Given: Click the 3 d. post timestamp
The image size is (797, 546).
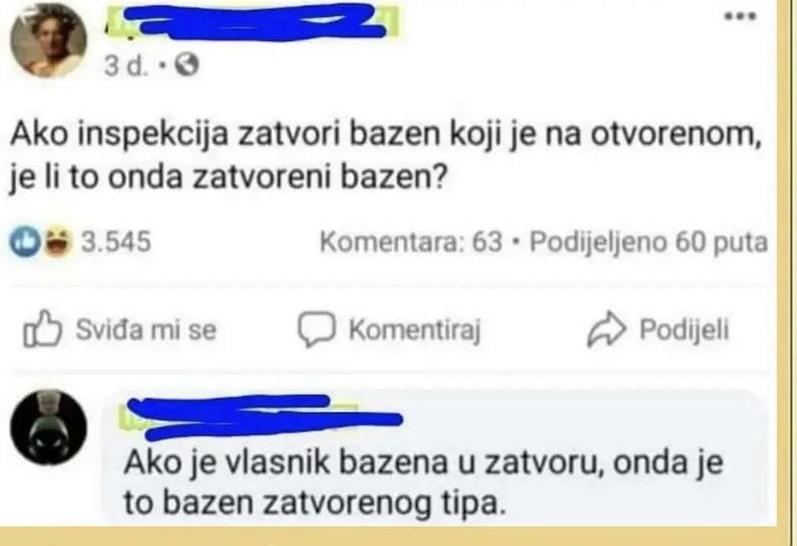Looking at the screenshot, I should click(x=127, y=65).
